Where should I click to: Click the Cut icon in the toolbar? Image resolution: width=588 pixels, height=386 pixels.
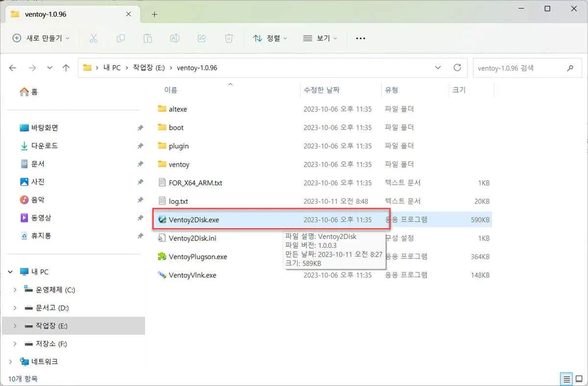coord(94,38)
